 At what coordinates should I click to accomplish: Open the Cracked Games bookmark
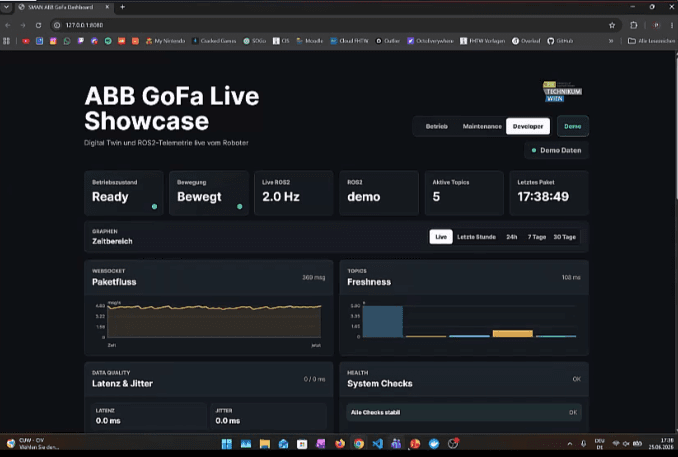[214, 41]
